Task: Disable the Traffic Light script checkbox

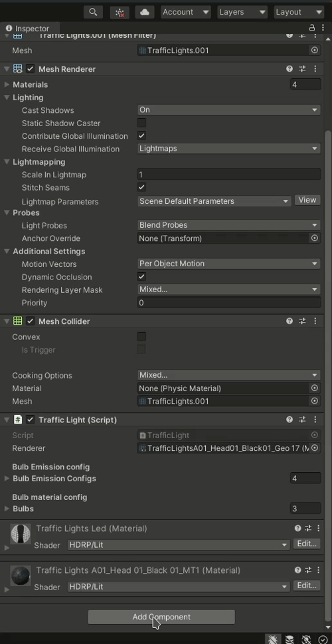Action: click(x=30, y=420)
